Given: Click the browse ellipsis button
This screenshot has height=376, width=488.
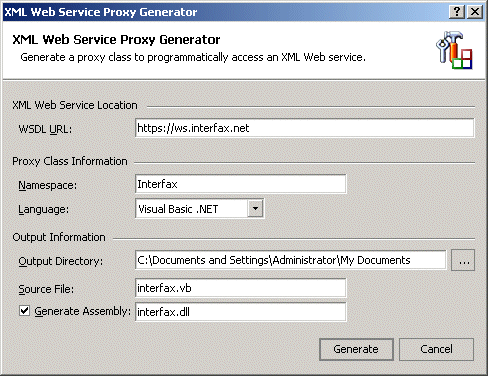Looking at the screenshot, I should (463, 260).
